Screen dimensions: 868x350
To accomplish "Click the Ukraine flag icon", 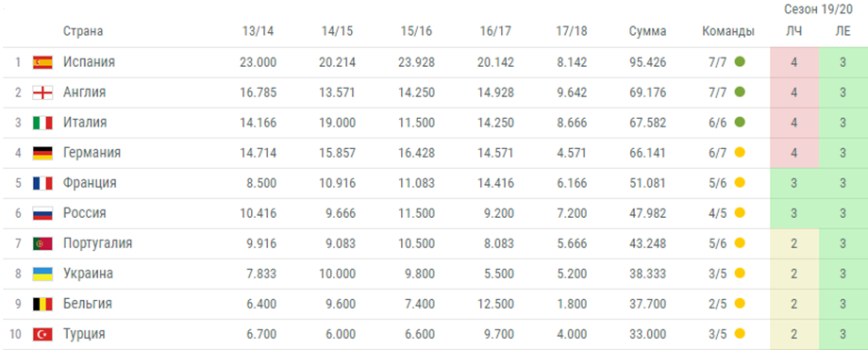I will [42, 274].
